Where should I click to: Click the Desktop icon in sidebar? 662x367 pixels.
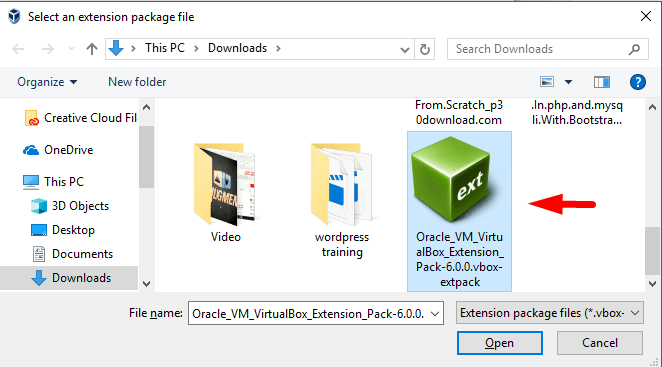coord(39,230)
